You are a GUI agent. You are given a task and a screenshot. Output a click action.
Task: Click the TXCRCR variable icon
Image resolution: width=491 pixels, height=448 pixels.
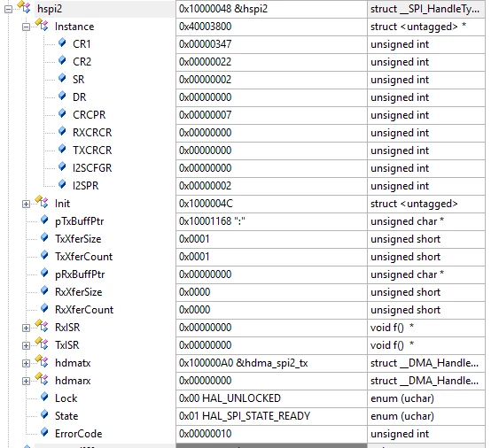click(x=62, y=149)
